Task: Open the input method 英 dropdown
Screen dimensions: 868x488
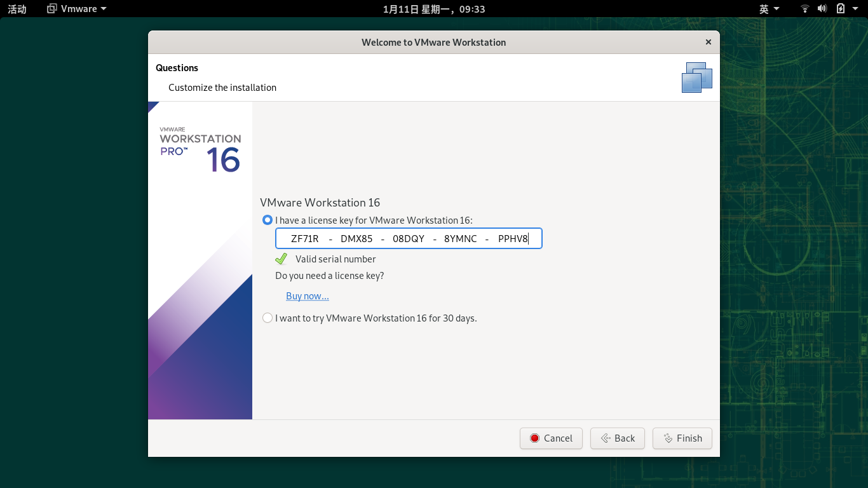Action: click(x=769, y=9)
